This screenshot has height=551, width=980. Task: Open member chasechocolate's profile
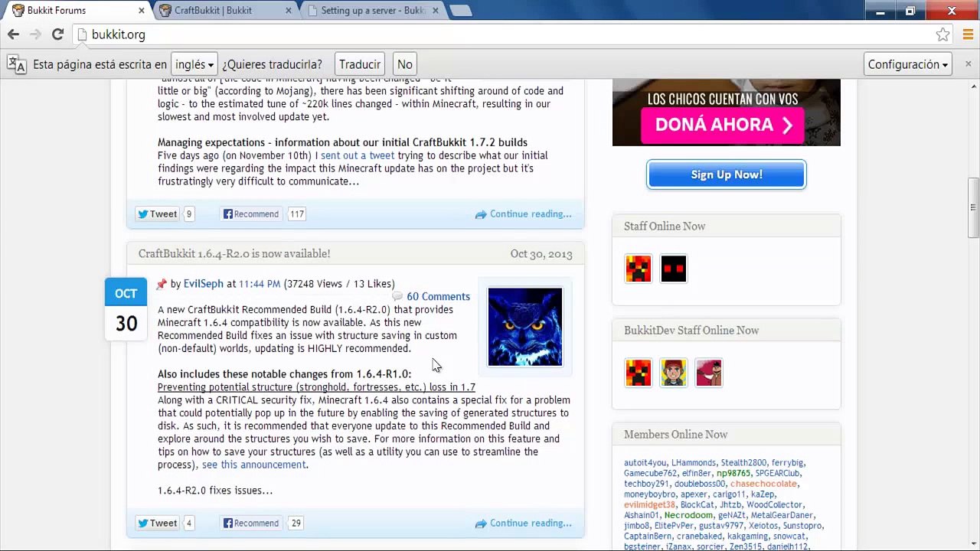(x=763, y=484)
